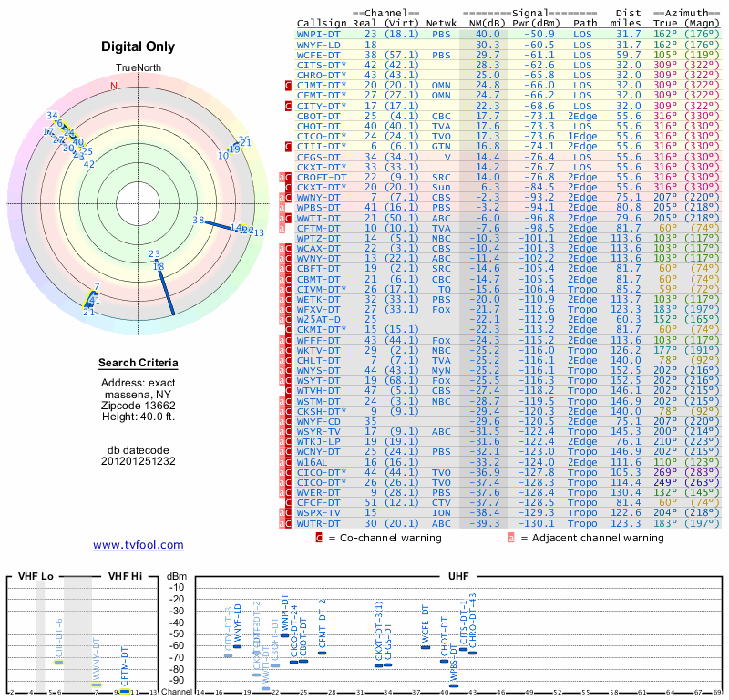
Task: Click channel 38 marker on the radar plot
Action: tap(198, 221)
